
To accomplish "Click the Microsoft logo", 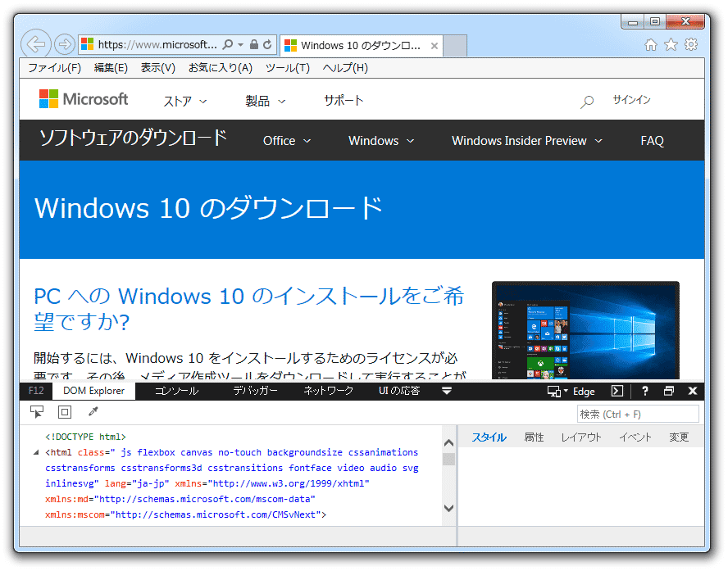I will click(84, 99).
